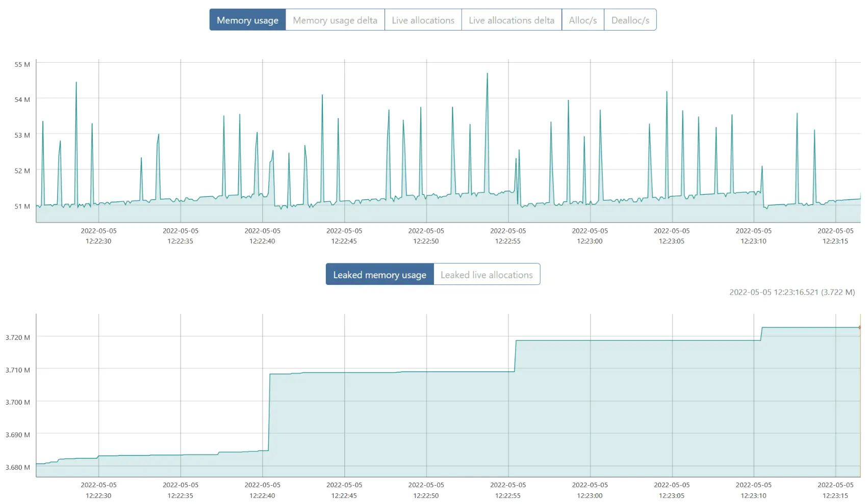
Task: Click the 55 M y-axis label
Action: 22,65
